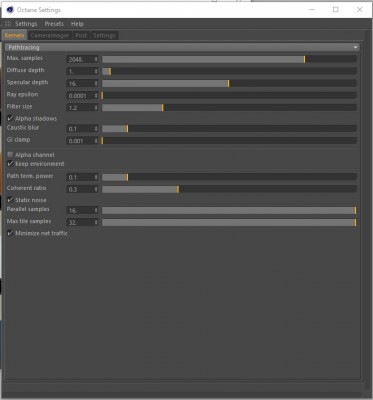The width and height of the screenshot is (373, 400).
Task: Click the Filter size stepper arrows
Action: pos(96,108)
